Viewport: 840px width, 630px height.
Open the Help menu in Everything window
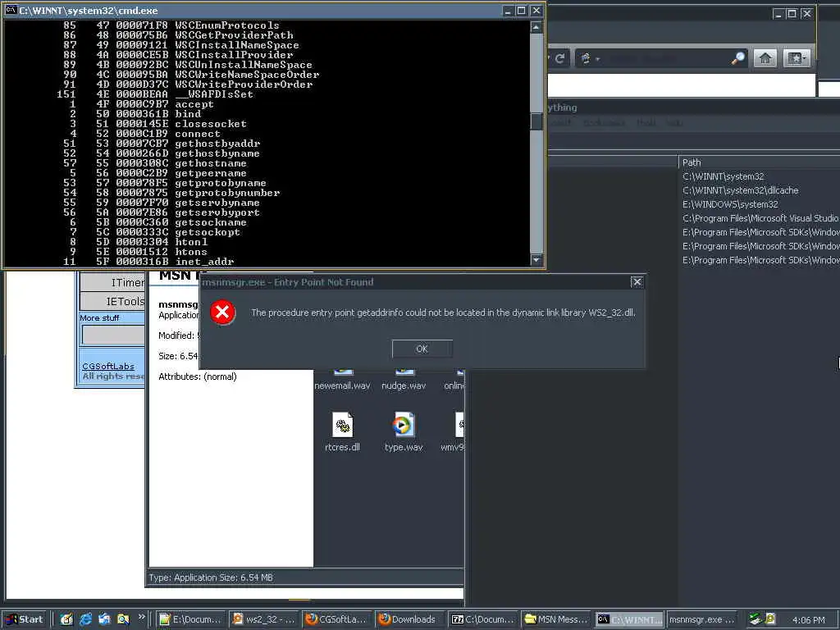[x=674, y=123]
